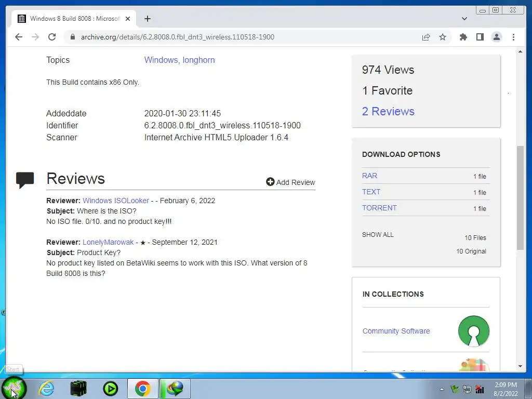Click the 10 Files count text
Screen dimensions: 532x399
[x=475, y=238]
